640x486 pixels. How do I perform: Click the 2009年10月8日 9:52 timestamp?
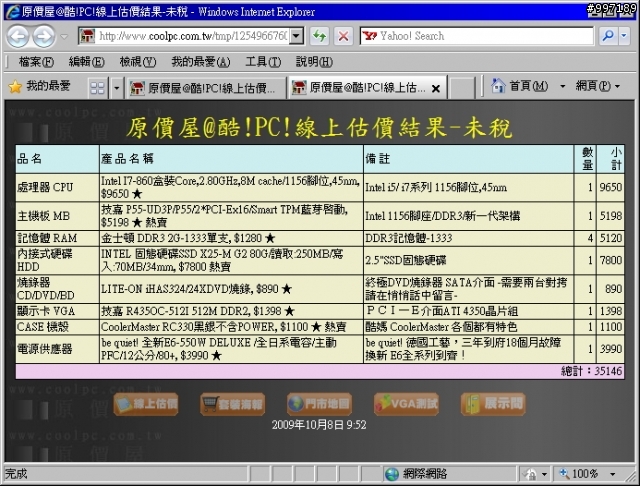pos(319,425)
